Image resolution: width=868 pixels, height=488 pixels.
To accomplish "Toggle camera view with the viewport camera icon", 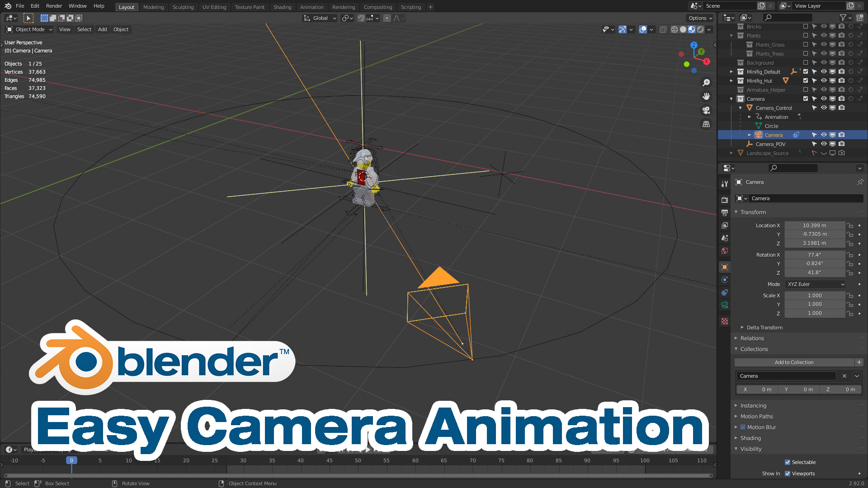I will tap(706, 110).
